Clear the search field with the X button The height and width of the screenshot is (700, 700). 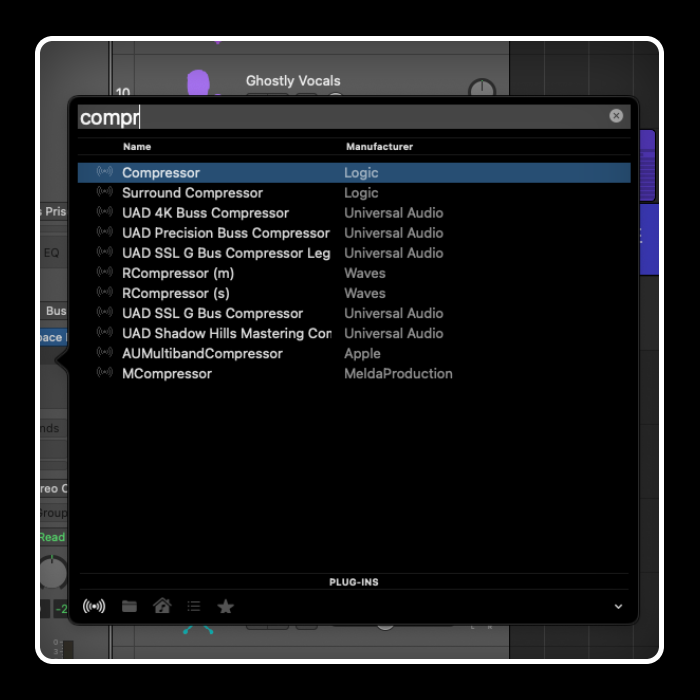point(616,116)
